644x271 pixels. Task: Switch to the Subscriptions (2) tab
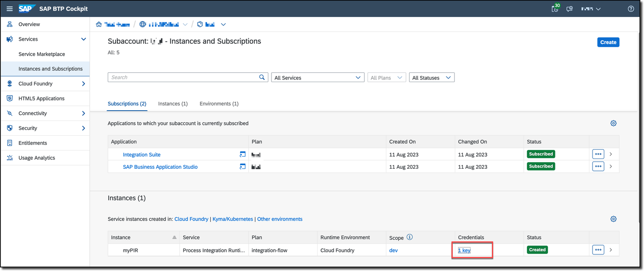pyautogui.click(x=127, y=104)
